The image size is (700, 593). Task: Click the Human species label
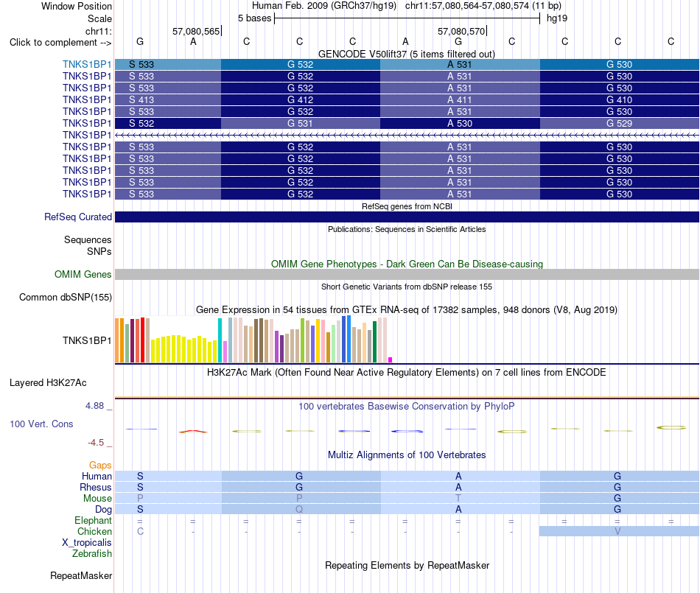pyautogui.click(x=97, y=476)
